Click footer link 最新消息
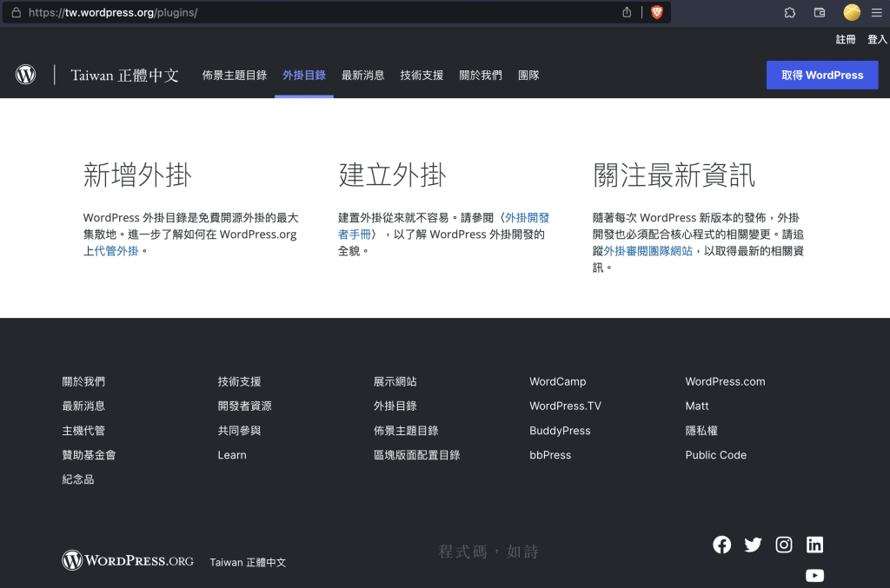Viewport: 890px width, 588px height. [x=83, y=406]
